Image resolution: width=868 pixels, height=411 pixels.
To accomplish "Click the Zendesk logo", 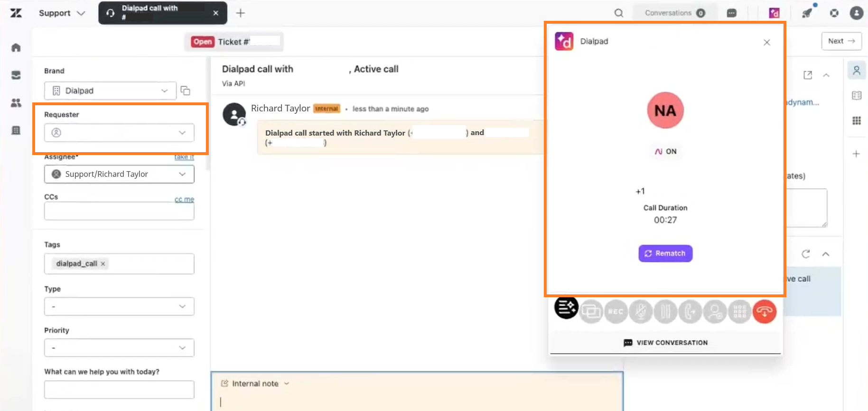I will coord(16,13).
